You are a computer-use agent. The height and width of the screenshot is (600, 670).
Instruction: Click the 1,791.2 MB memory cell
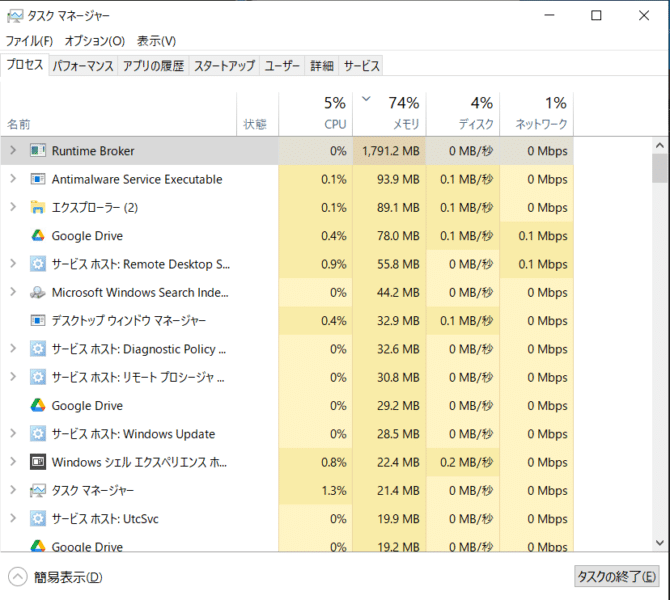click(389, 151)
